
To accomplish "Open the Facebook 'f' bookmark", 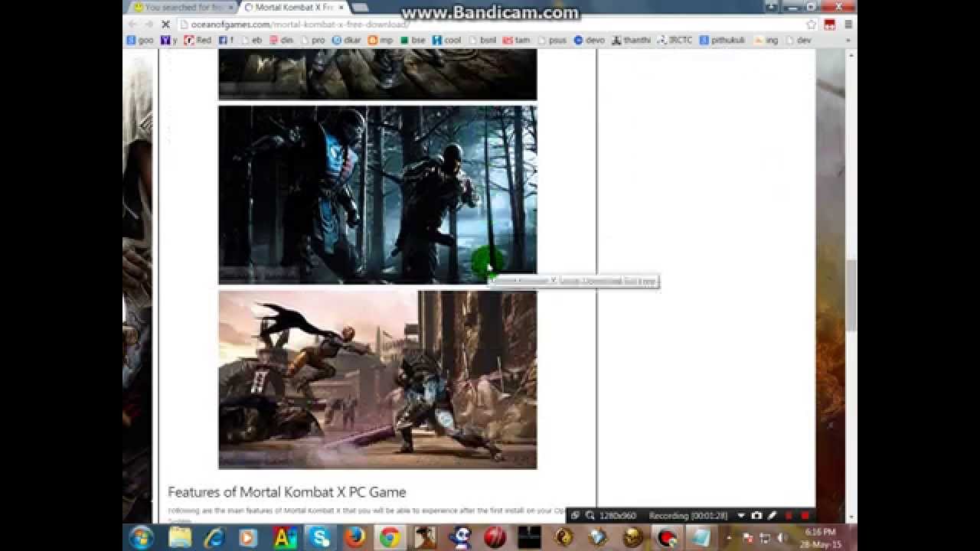I will point(226,40).
